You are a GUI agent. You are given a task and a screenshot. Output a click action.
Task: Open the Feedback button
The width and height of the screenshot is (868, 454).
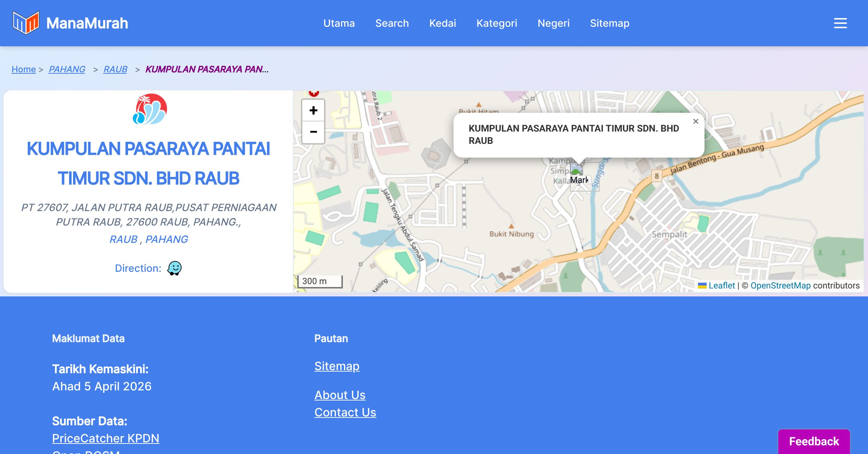coord(814,441)
